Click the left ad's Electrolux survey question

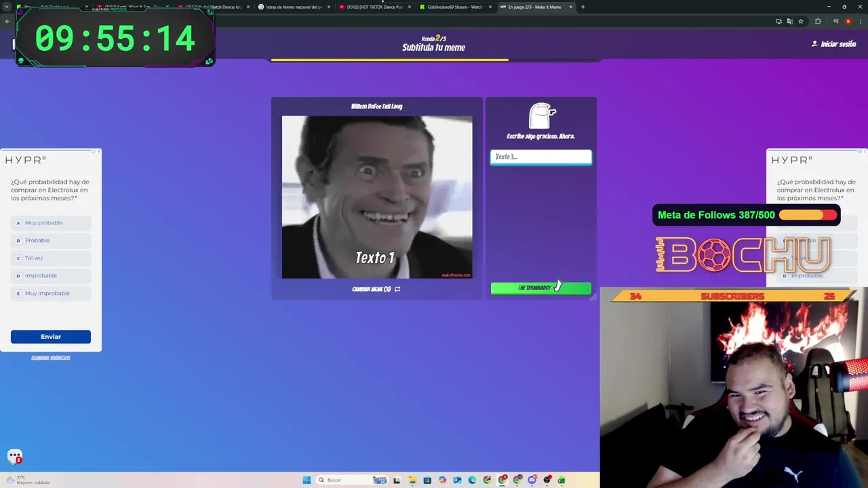click(50, 190)
